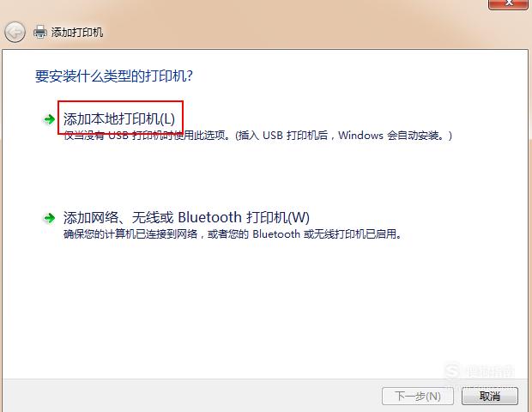This screenshot has height=412, width=532.
Task: Click the word Windows in the USB description
Action: tap(360, 136)
